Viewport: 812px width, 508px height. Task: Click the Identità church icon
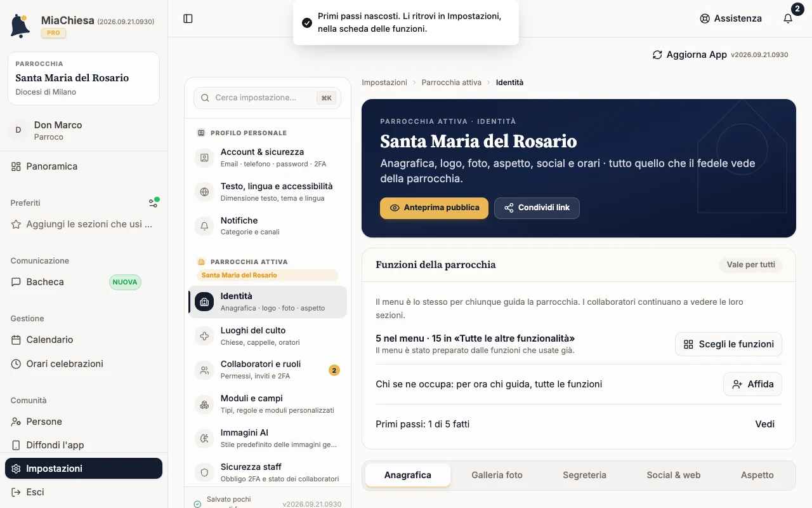pyautogui.click(x=204, y=302)
